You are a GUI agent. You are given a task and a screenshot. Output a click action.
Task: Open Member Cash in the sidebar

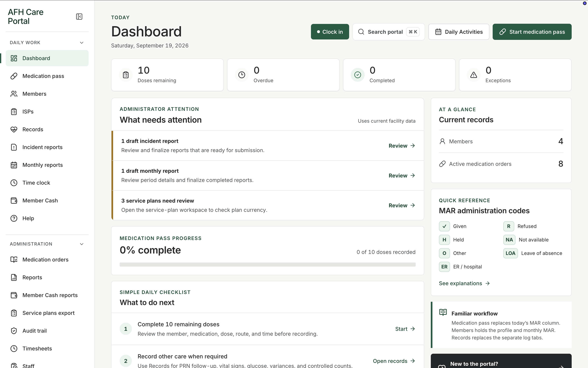click(47, 200)
